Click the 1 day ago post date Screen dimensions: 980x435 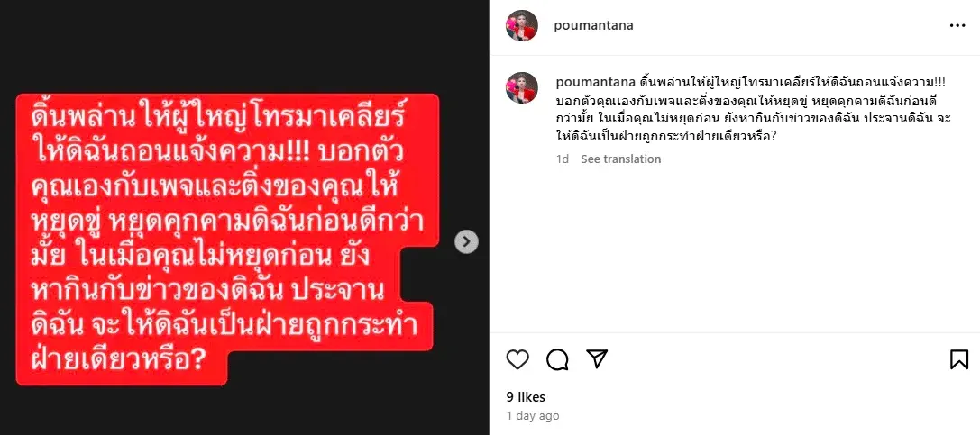pyautogui.click(x=533, y=416)
